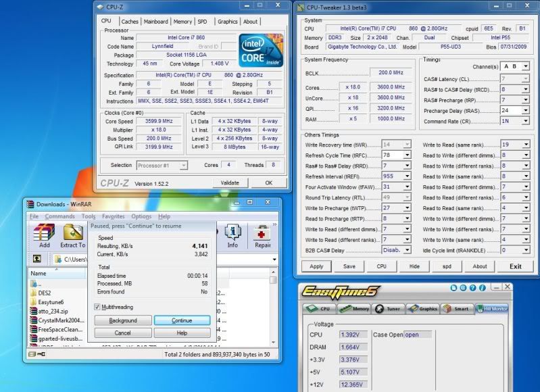Open the B2B CAS# Delay dropdown
Screen dimensions: 540x392
coord(407,250)
